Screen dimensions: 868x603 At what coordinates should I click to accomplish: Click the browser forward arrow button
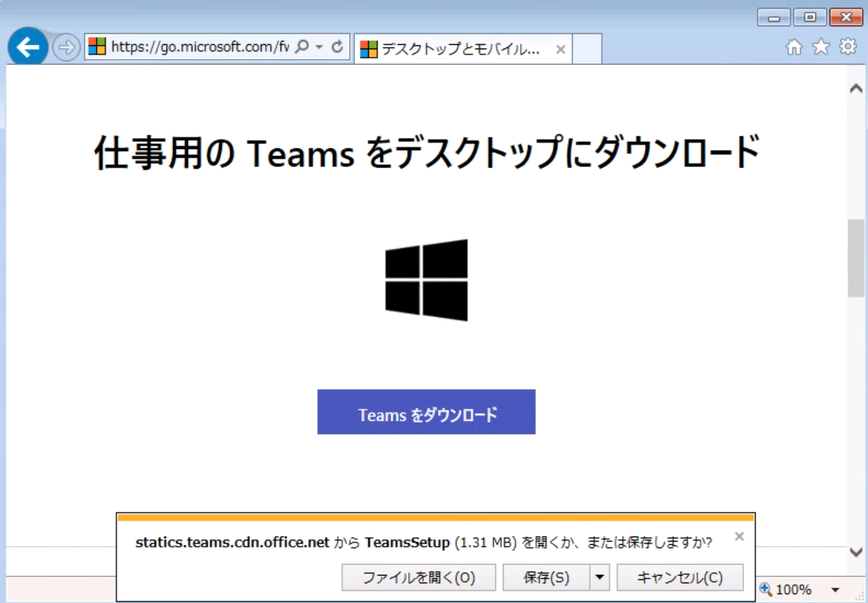point(66,47)
